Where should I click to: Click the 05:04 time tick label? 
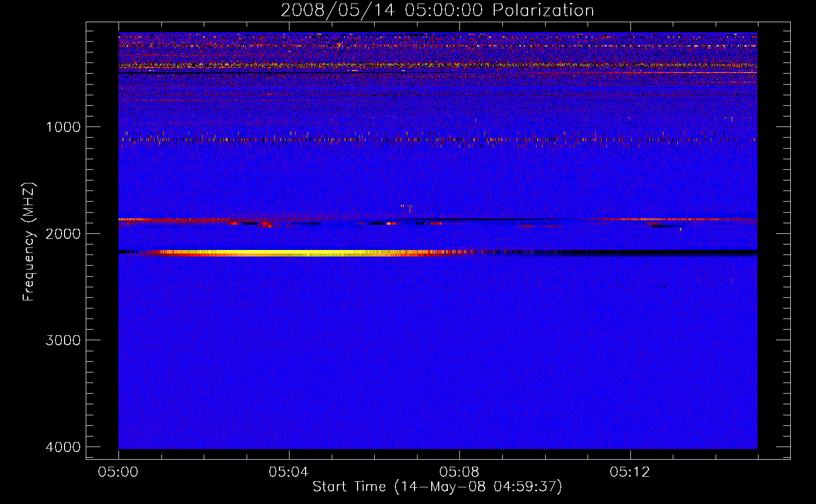pos(288,472)
